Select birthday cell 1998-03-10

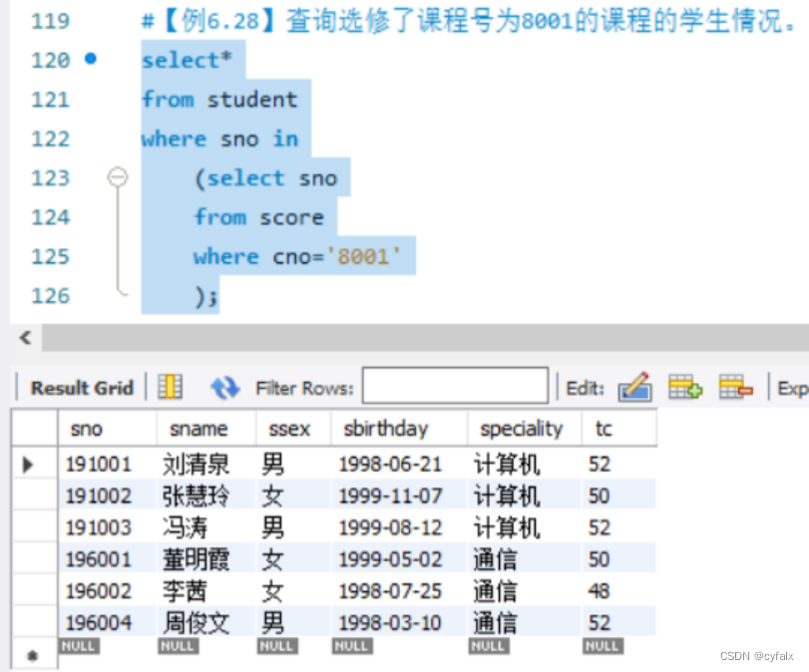click(x=399, y=622)
